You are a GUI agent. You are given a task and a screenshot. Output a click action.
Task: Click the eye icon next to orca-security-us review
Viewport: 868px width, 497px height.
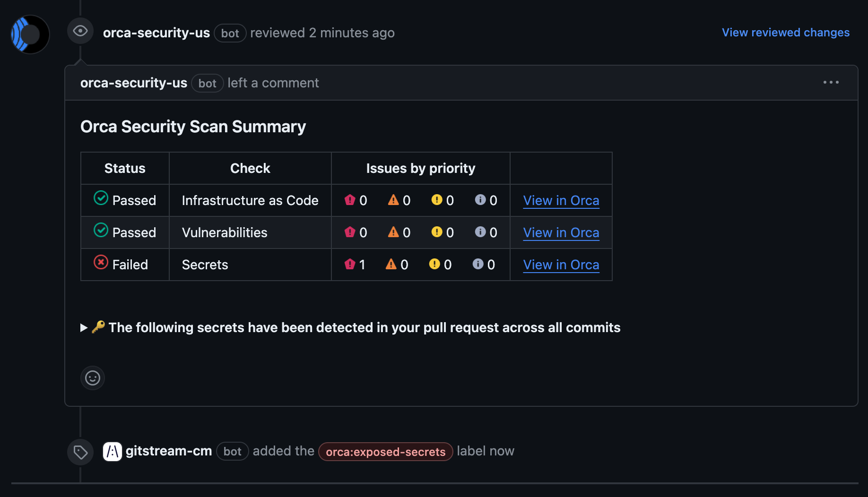(80, 31)
